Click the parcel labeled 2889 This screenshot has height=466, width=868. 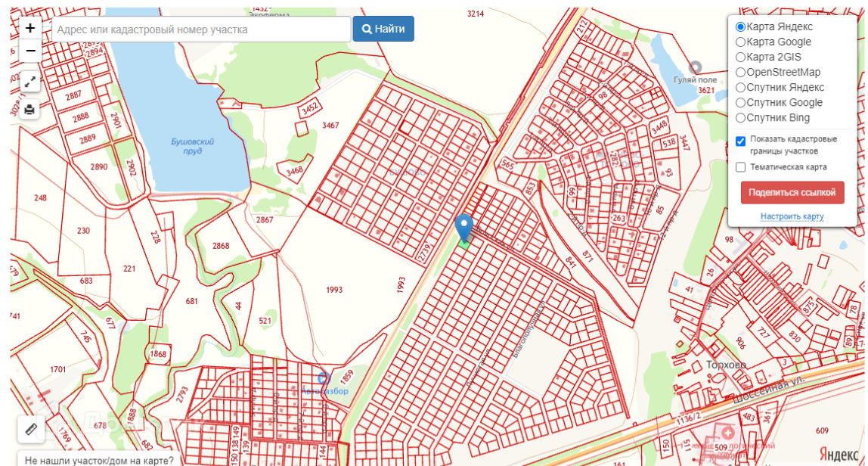87,139
